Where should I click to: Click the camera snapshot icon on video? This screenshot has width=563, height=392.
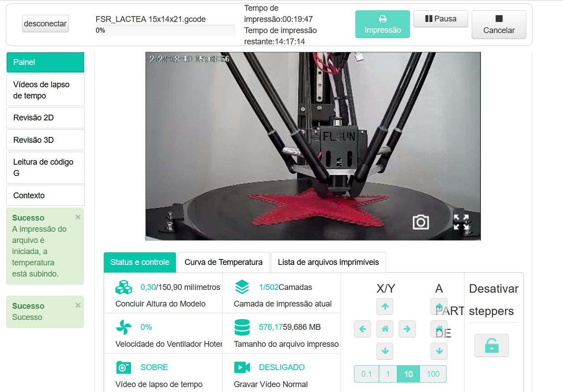click(421, 222)
